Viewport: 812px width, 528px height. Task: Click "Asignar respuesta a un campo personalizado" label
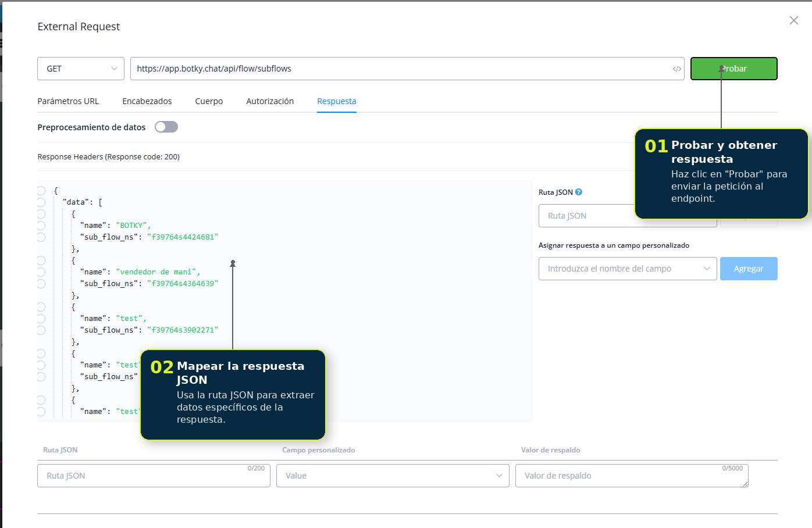tap(614, 245)
